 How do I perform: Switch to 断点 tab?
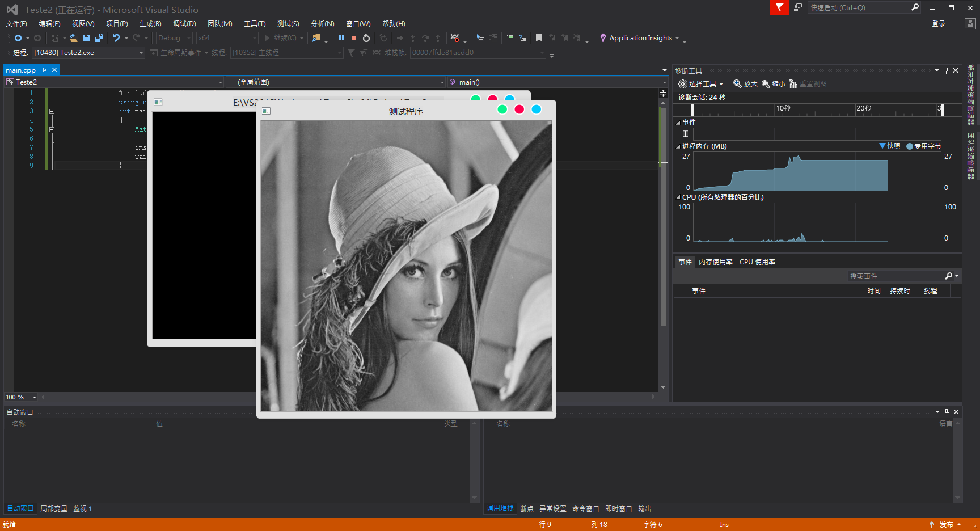coord(527,509)
